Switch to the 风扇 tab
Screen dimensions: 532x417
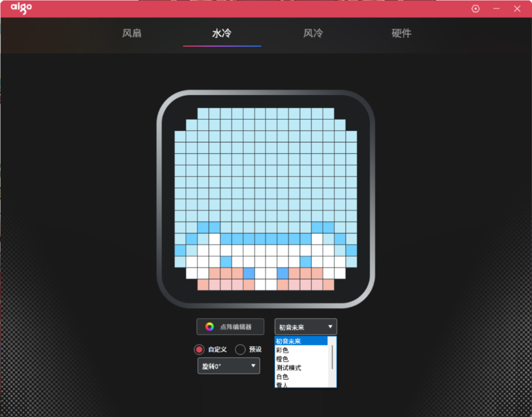[132, 33]
